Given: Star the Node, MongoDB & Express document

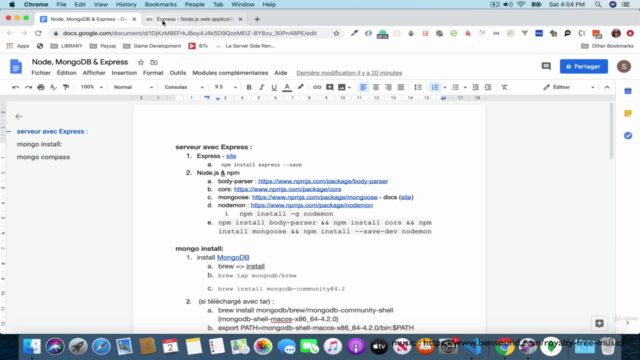Looking at the screenshot, I should tap(141, 62).
